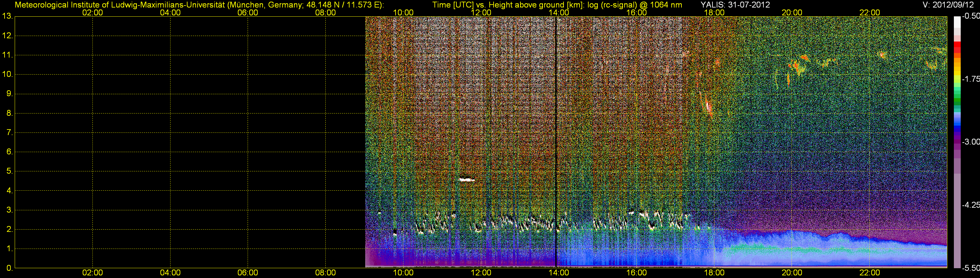The height and width of the screenshot is (278, 980).
Task: Click the -3.00 color bar label
Action: click(971, 142)
